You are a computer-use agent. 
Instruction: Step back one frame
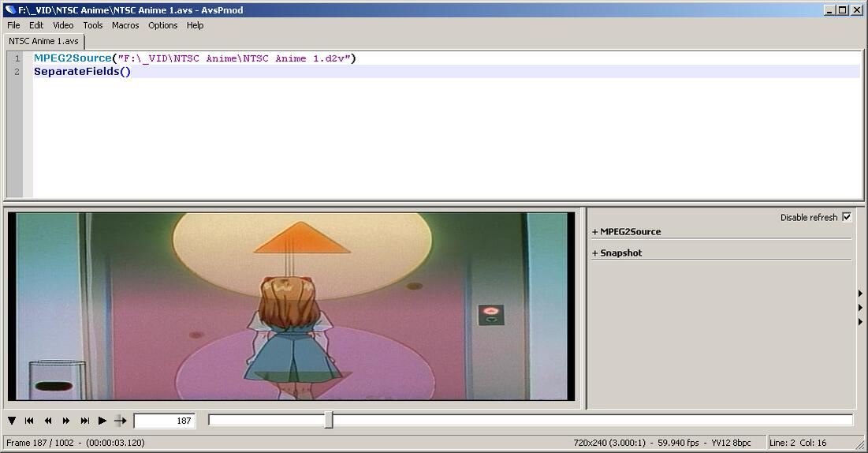(48, 421)
